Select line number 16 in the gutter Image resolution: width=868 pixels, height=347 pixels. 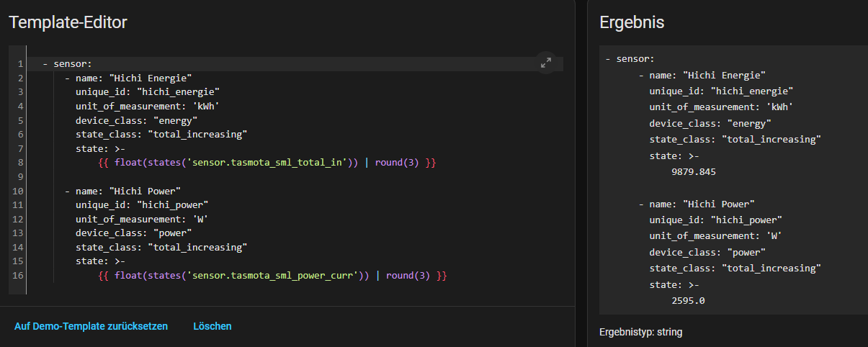(x=18, y=276)
